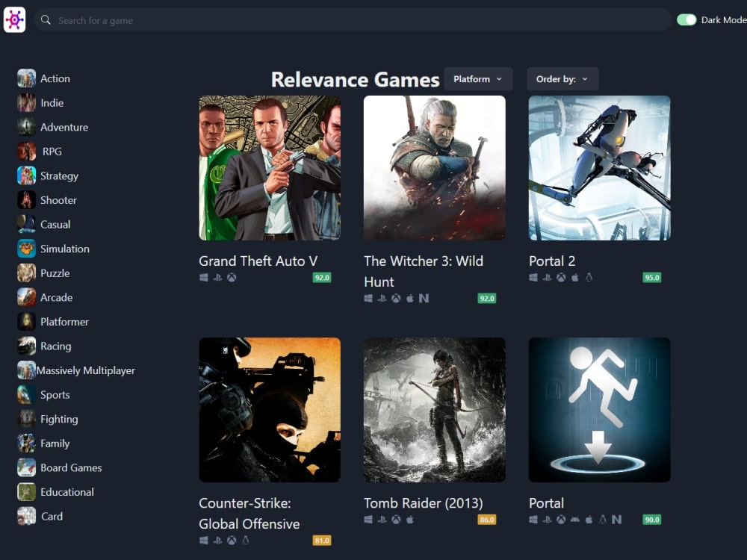This screenshot has height=560, width=747.
Task: Click Counter-Strike: Global Offensive title
Action: coord(249,514)
